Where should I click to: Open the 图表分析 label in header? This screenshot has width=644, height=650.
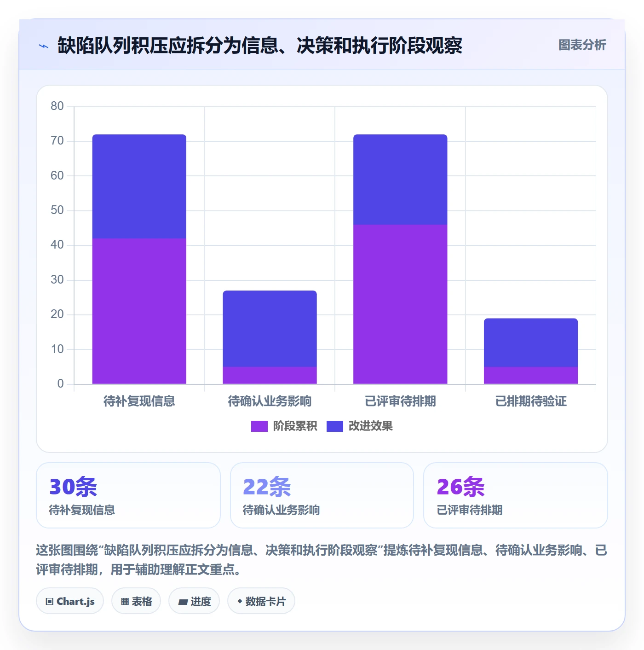coord(582,45)
